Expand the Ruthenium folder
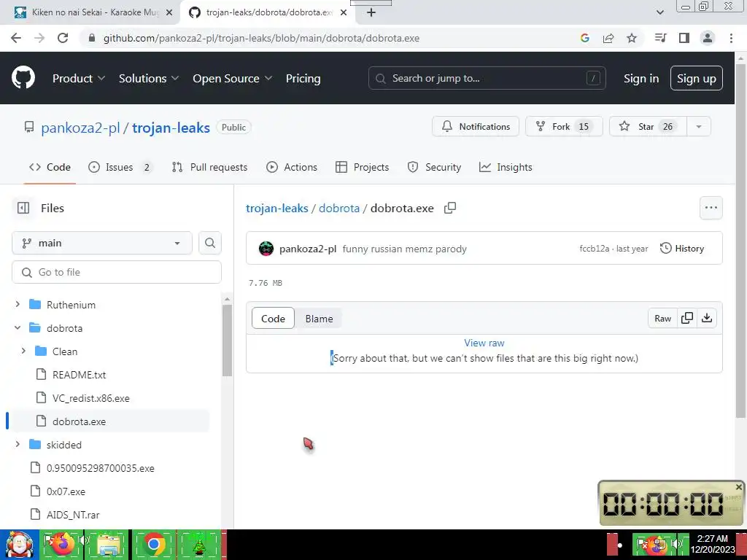 point(18,304)
